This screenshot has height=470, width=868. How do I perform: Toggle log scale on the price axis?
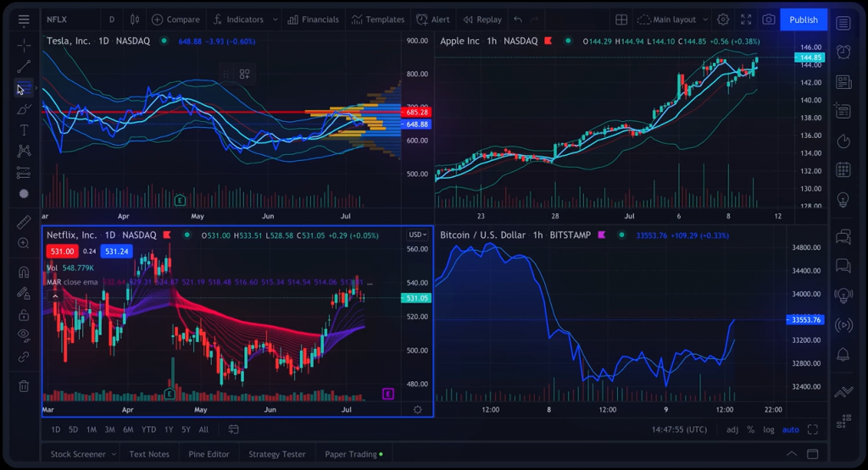(768, 429)
